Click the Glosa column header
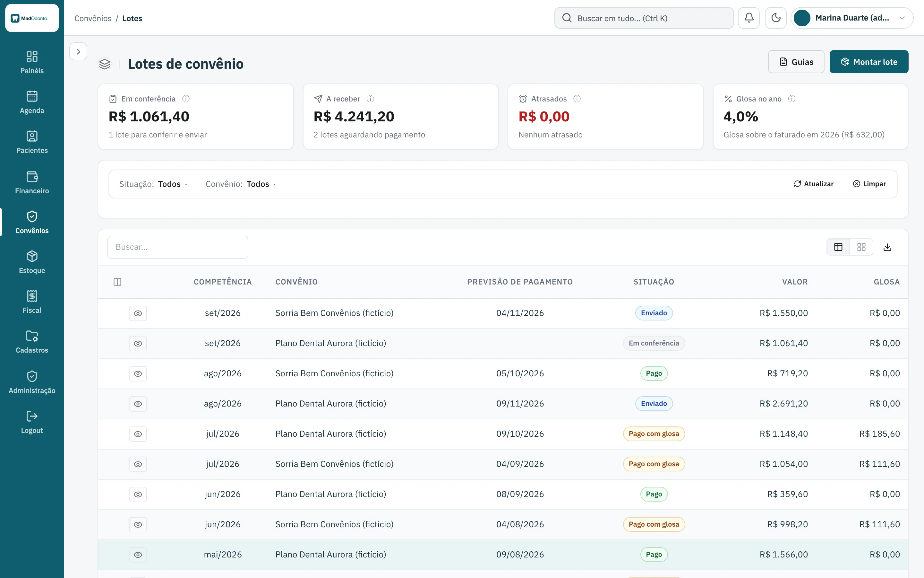The width and height of the screenshot is (924, 578). (x=886, y=282)
